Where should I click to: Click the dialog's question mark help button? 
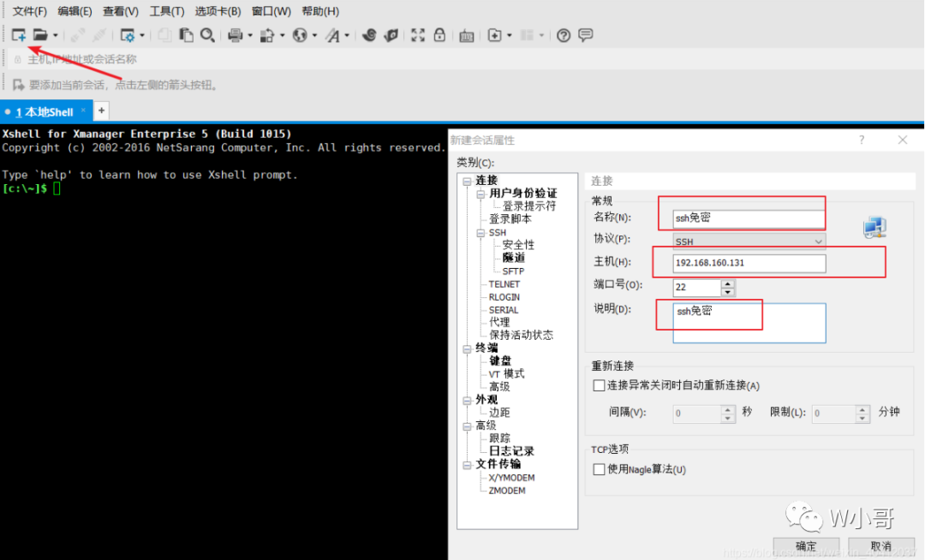pos(862,140)
